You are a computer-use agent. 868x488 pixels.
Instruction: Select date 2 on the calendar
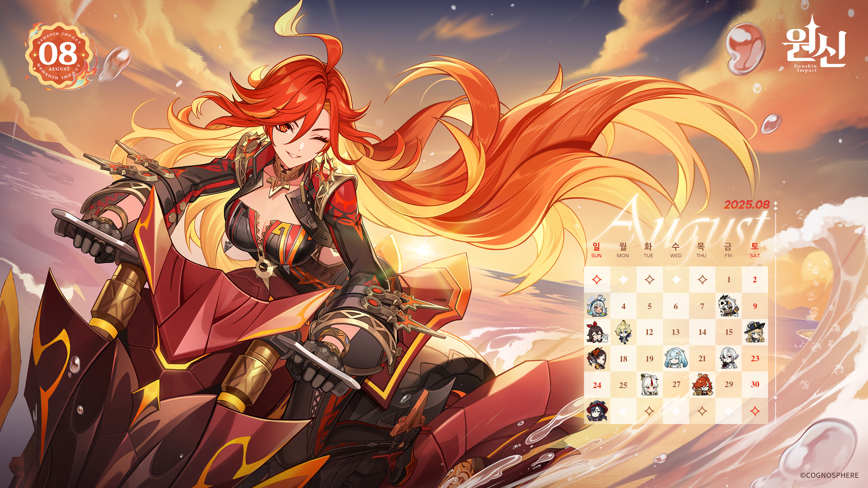point(755,280)
